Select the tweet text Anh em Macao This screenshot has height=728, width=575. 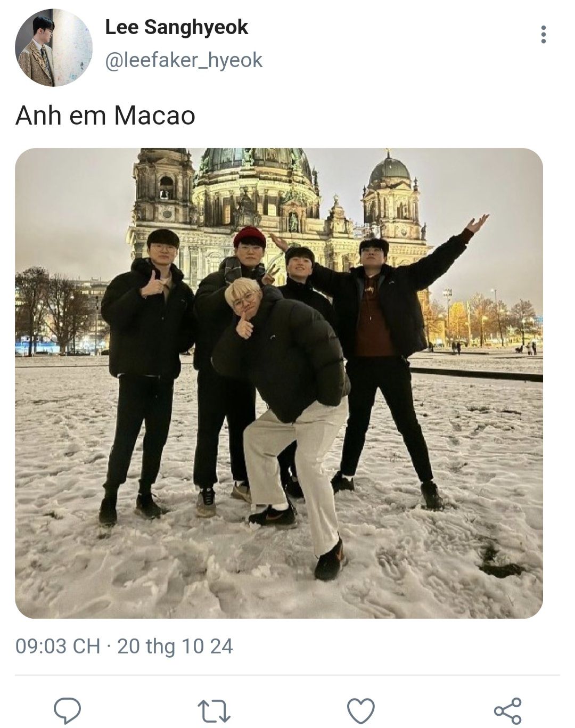[105, 115]
